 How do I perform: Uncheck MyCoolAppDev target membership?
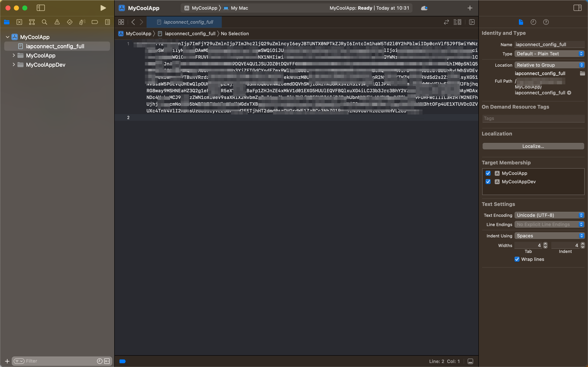pos(488,182)
